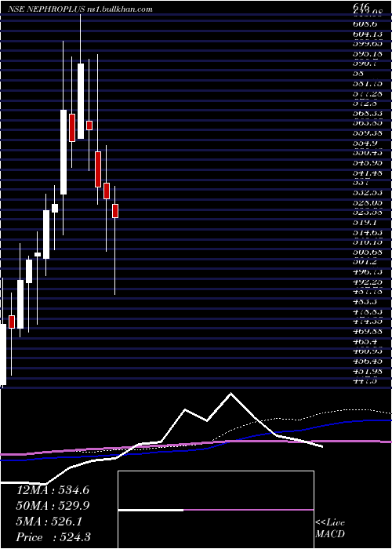
Task: Click the 12MA : 534.6 value
Action: [x=53, y=490]
